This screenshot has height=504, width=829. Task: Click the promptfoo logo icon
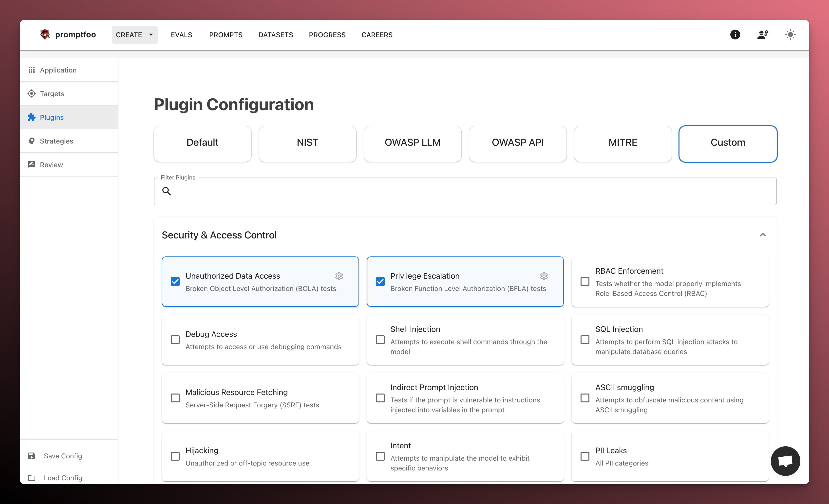tap(45, 35)
